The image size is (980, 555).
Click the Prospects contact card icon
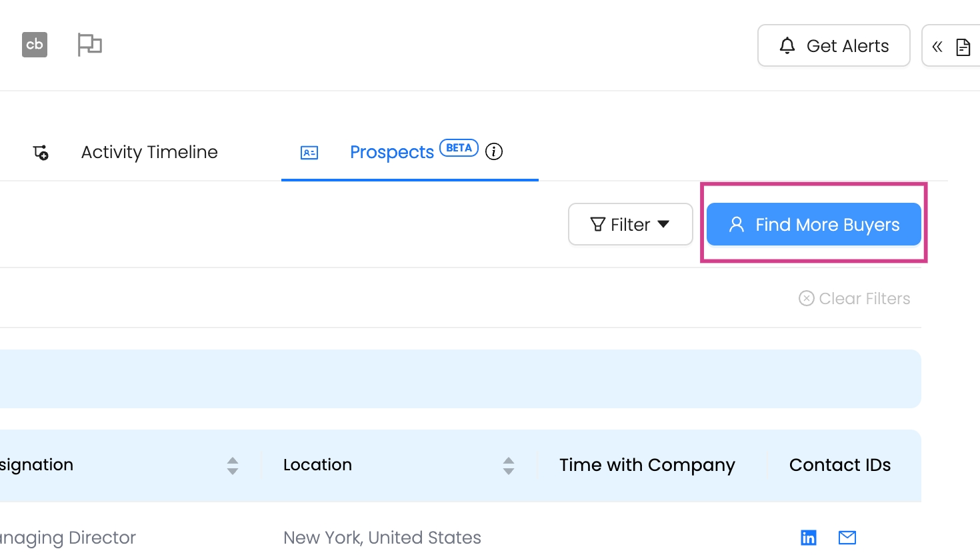[x=309, y=153]
